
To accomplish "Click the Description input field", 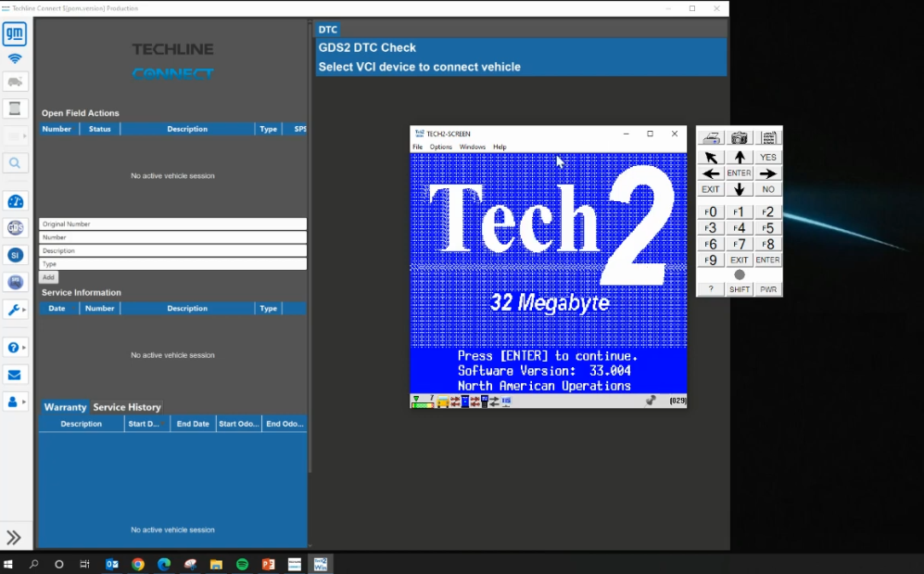I will [172, 250].
